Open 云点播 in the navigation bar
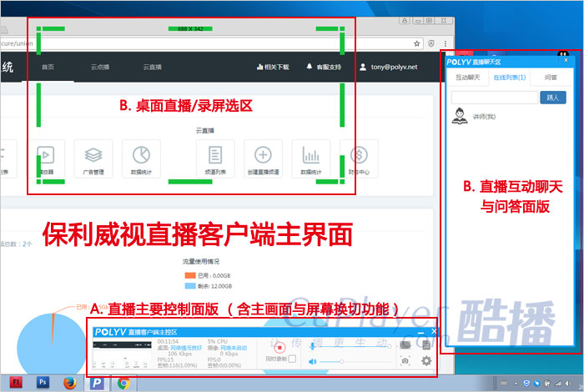The width and height of the screenshot is (584, 392). [100, 67]
